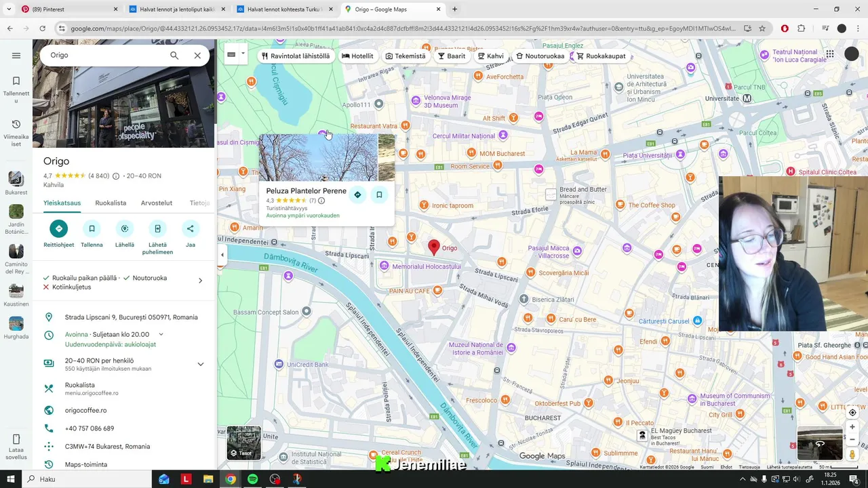
Task: Filter map by Hotellit
Action: pyautogui.click(x=357, y=56)
